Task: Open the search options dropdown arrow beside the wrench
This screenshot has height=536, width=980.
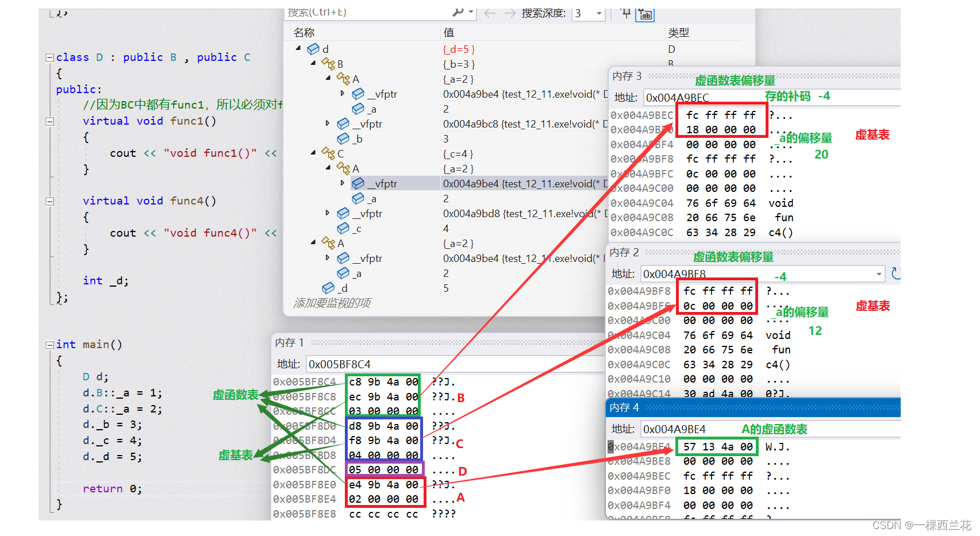Action: click(471, 13)
